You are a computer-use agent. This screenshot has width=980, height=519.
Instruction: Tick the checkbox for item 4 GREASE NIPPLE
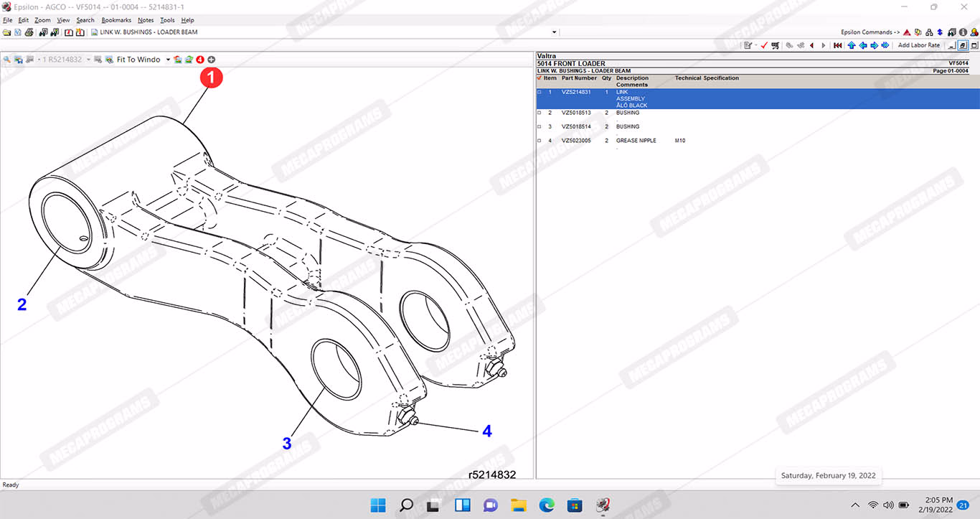pos(540,141)
